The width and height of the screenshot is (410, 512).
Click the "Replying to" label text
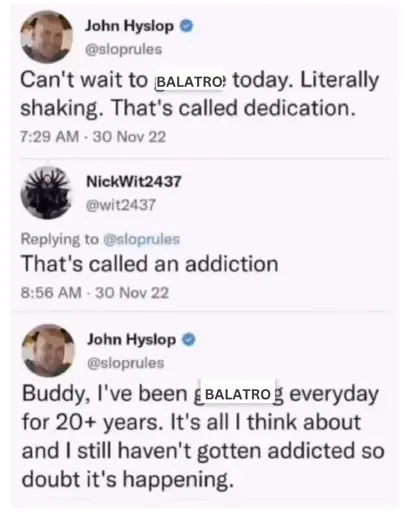coord(60,239)
